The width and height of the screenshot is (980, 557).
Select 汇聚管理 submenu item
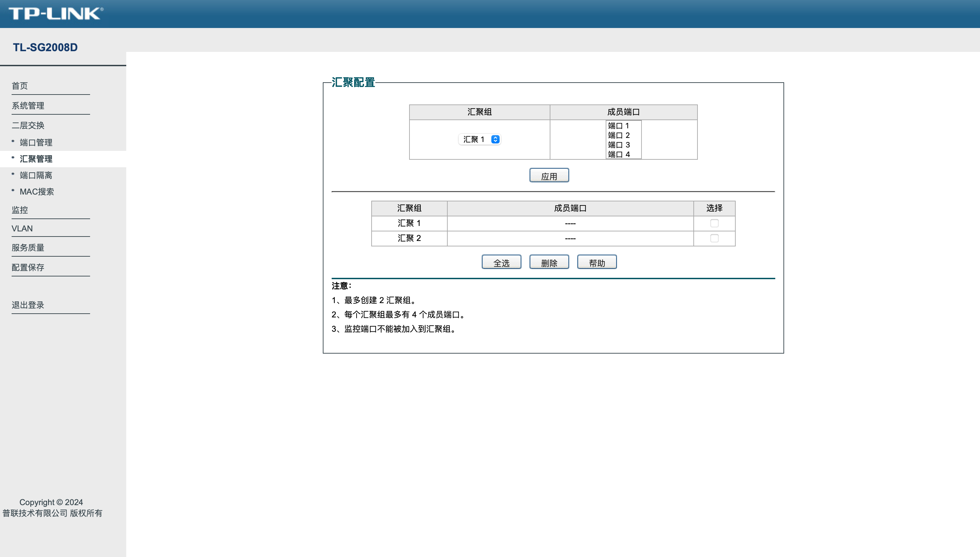[x=36, y=159]
